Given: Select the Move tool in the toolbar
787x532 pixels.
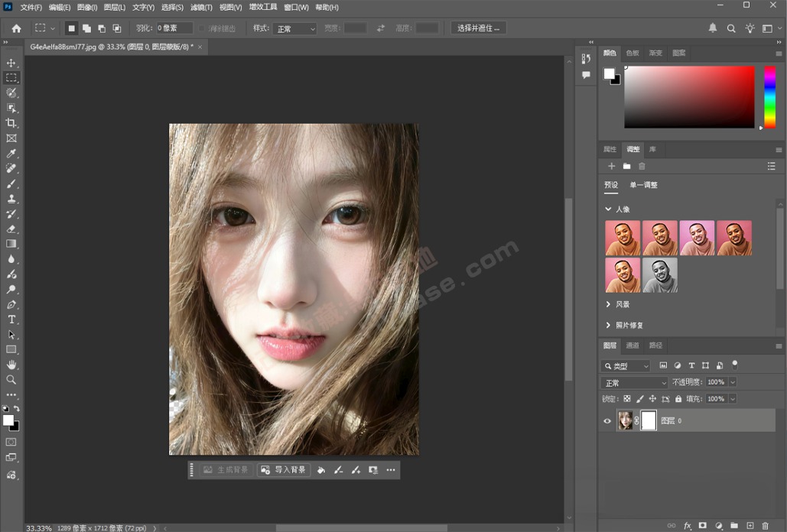Looking at the screenshot, I should [x=11, y=62].
